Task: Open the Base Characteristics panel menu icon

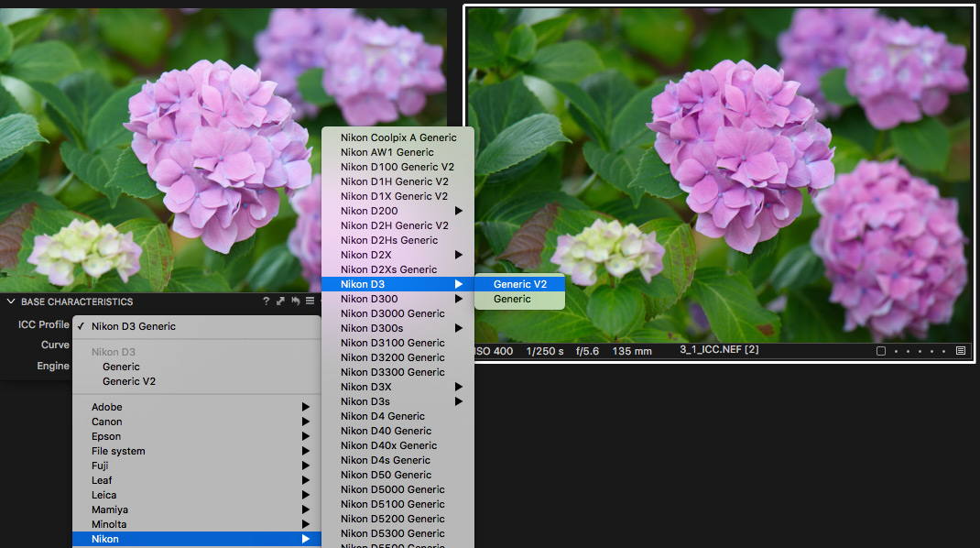Action: coord(310,301)
